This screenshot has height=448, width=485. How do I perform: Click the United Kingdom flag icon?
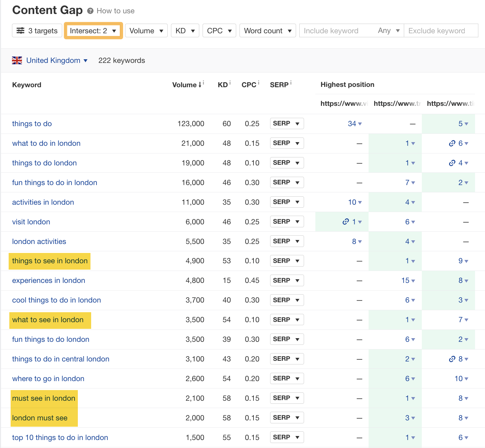pos(17,60)
